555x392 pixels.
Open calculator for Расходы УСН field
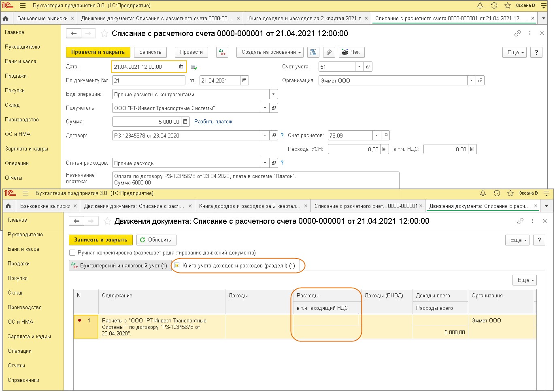384,149
